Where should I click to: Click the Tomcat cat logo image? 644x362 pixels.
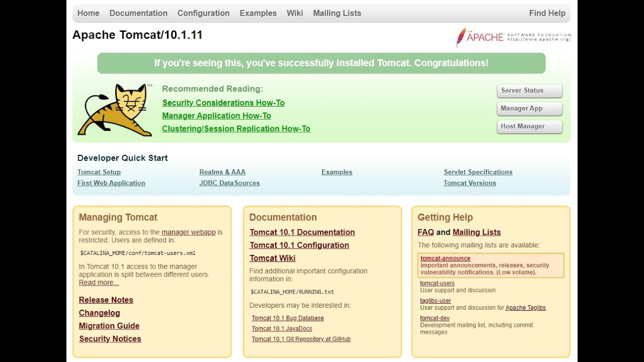[115, 110]
